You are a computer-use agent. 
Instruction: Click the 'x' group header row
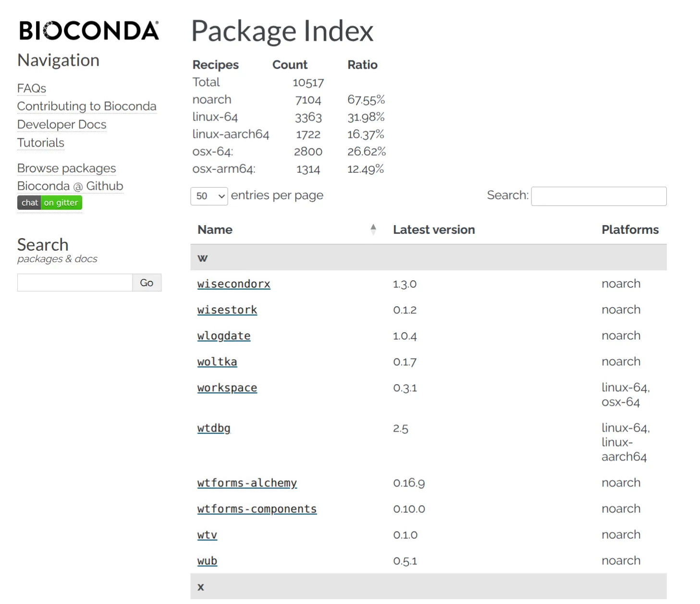pyautogui.click(x=429, y=586)
